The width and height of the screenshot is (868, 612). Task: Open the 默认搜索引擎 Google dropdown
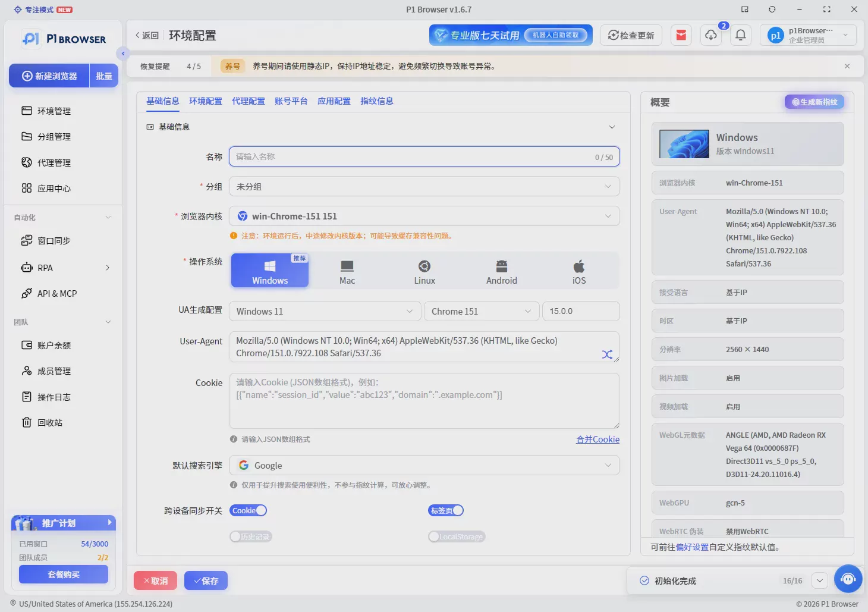click(x=424, y=465)
